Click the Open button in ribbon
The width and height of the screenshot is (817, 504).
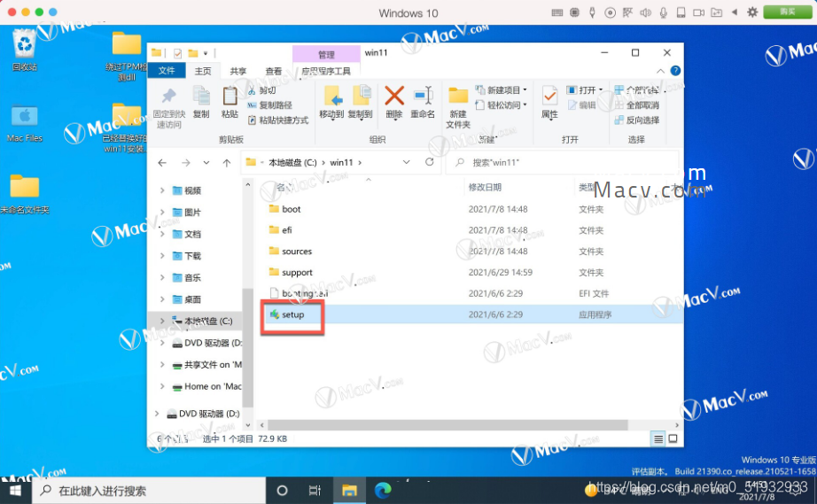(x=584, y=90)
